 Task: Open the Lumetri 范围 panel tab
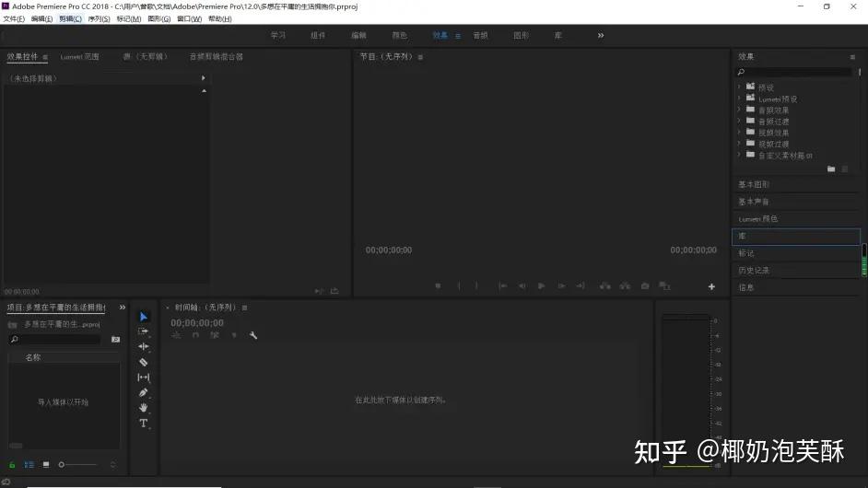point(80,57)
